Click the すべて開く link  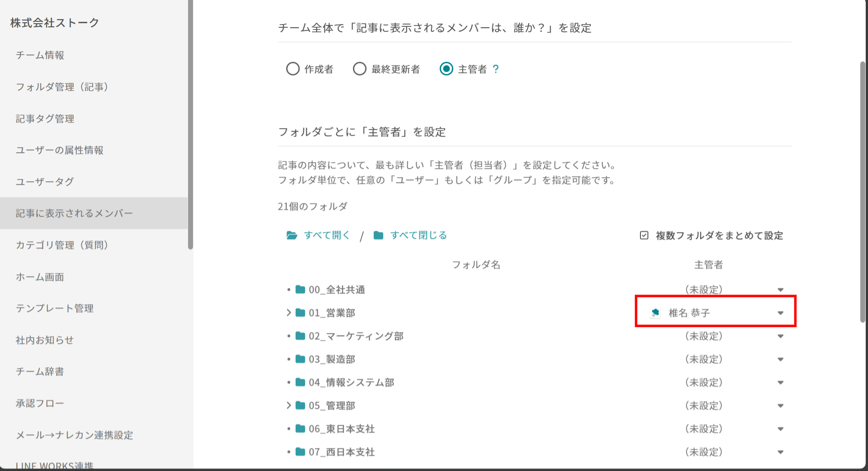coord(327,235)
